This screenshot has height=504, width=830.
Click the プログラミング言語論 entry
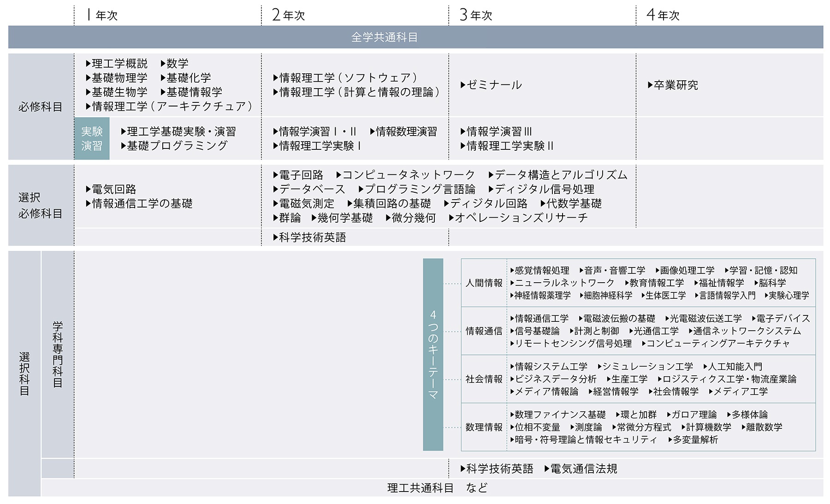[417, 189]
